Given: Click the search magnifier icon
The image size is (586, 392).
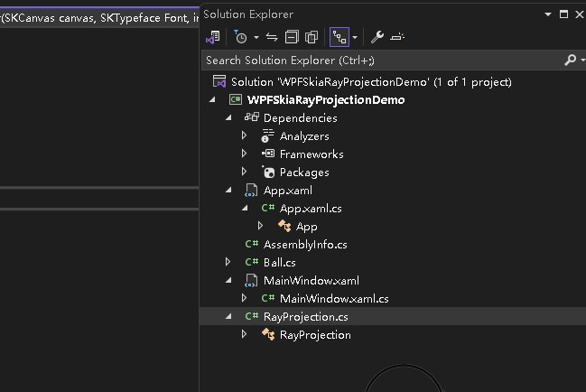Looking at the screenshot, I should click(x=571, y=60).
